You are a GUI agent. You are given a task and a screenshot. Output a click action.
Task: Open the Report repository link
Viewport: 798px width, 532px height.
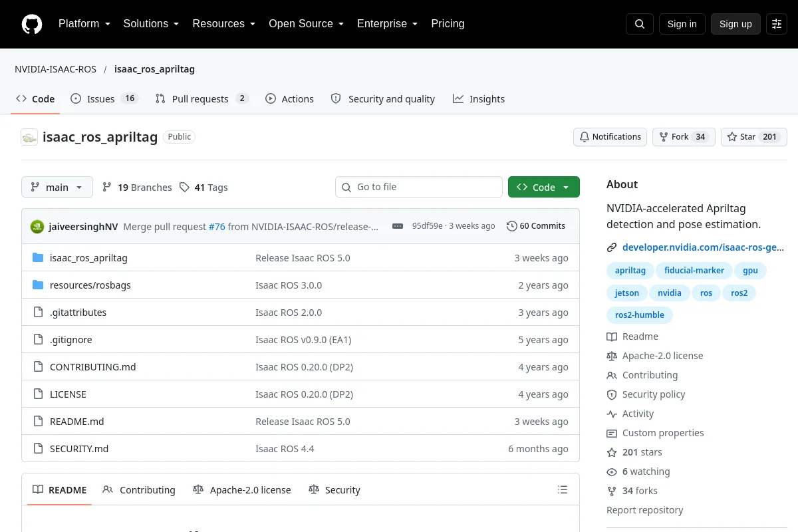point(645,510)
